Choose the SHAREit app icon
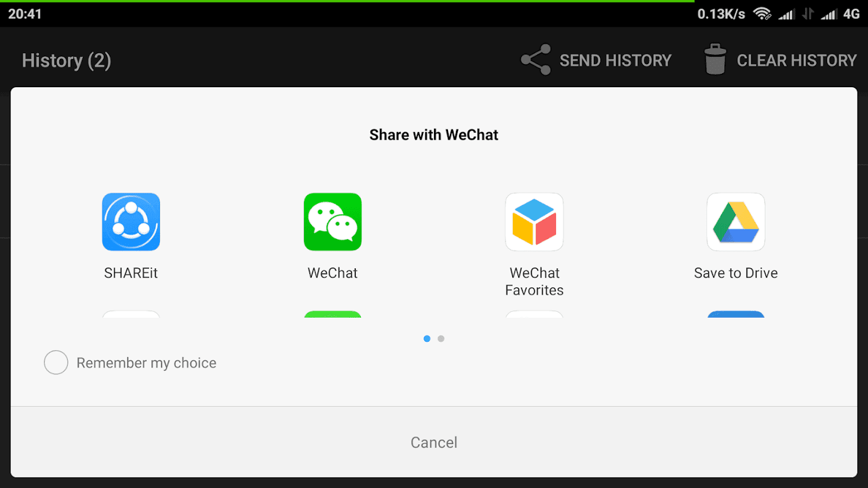The height and width of the screenshot is (488, 868). 131,222
